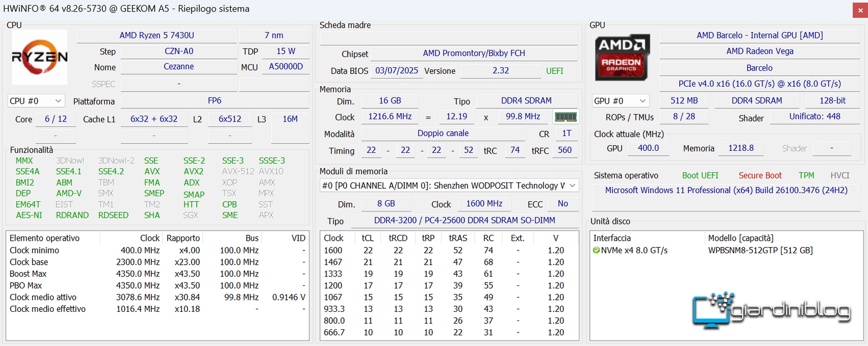
Task: Click the Ryzen CPU logo
Action: (x=40, y=57)
